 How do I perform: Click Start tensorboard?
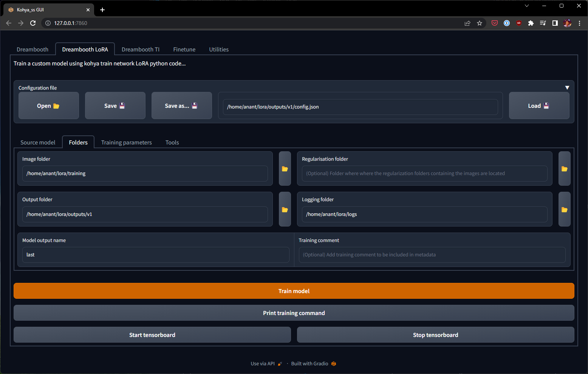pos(152,335)
